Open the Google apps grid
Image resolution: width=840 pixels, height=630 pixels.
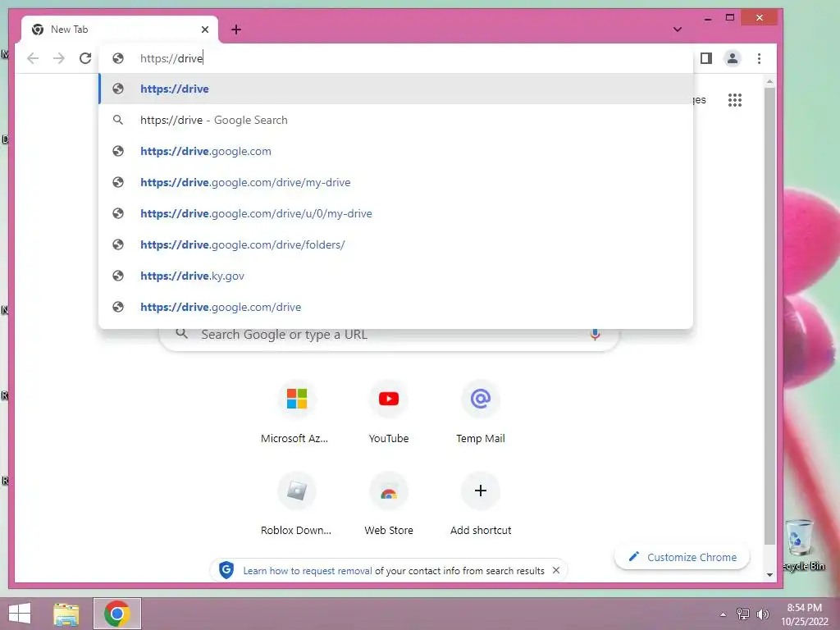point(735,100)
